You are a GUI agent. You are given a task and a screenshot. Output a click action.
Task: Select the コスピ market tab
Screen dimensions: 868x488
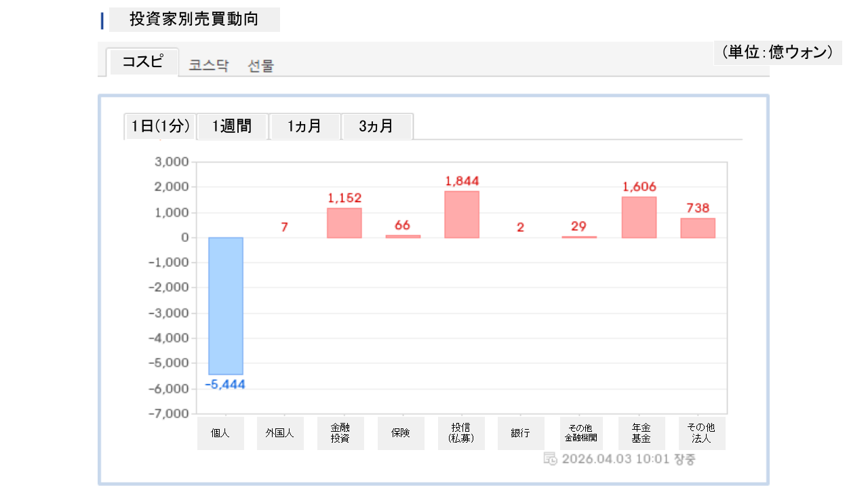[142, 62]
